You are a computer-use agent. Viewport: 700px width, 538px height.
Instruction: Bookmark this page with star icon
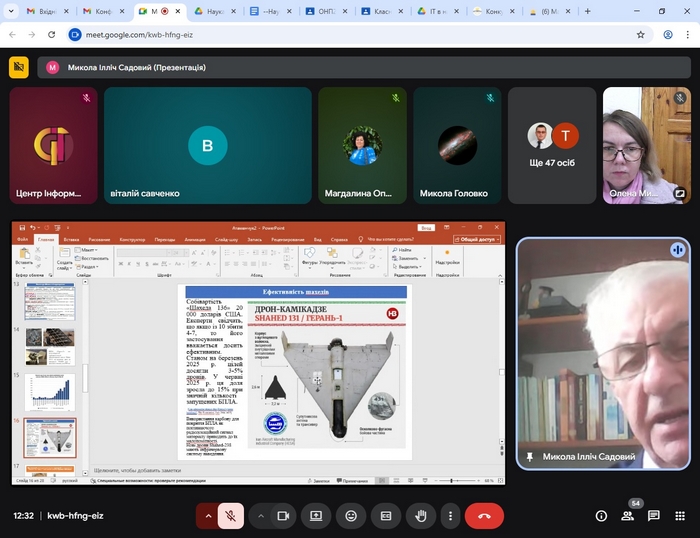click(641, 34)
